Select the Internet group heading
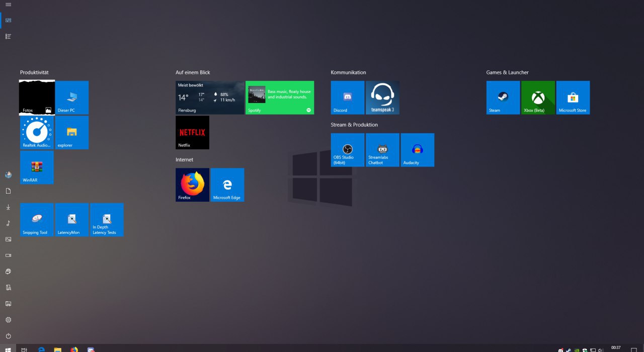644x352 pixels. (x=184, y=159)
